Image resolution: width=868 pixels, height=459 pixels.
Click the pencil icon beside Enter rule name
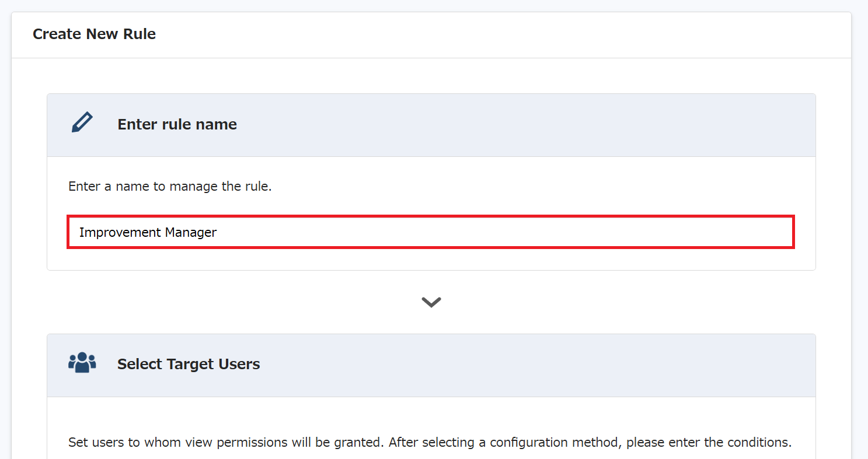pyautogui.click(x=82, y=123)
